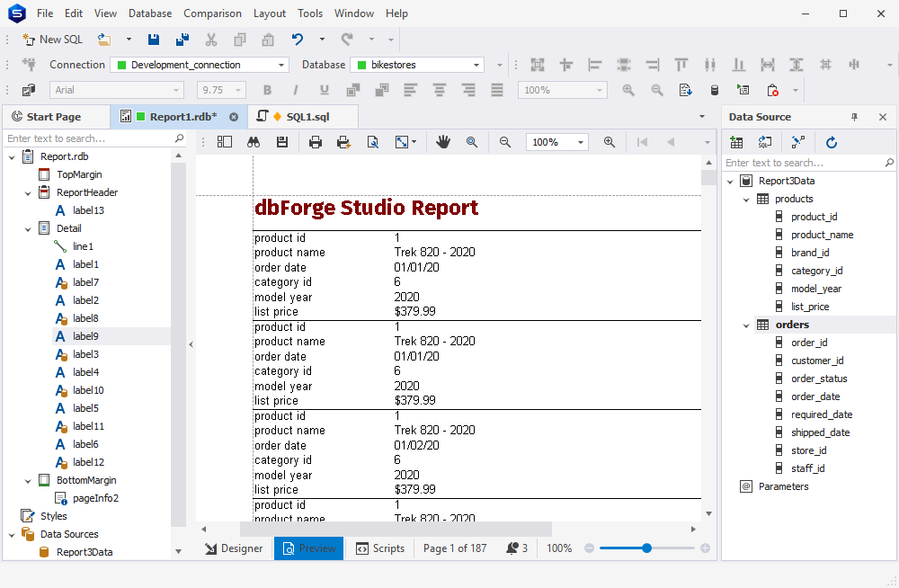Click the Data Source search field

pyautogui.click(x=809, y=163)
